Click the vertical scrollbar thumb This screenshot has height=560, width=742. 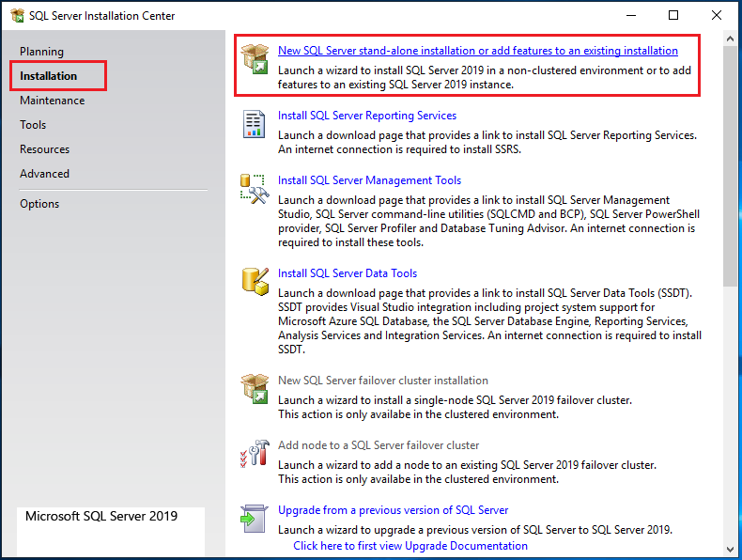pos(730,166)
